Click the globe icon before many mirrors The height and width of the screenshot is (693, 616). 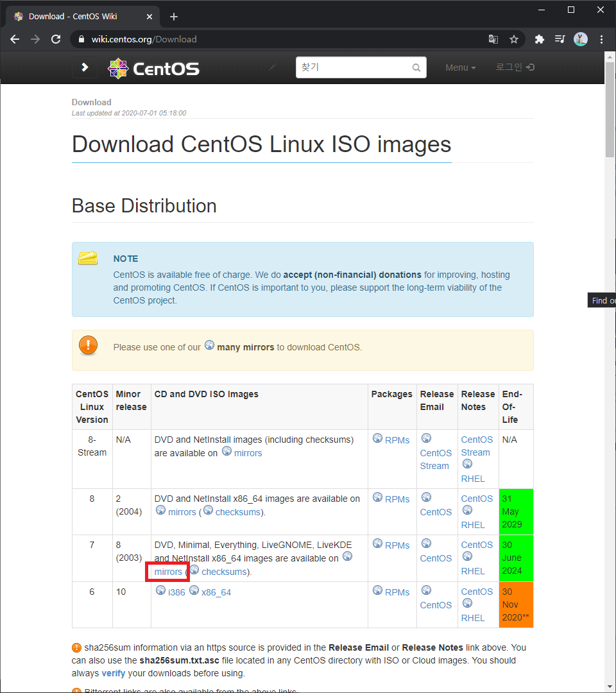[209, 345]
